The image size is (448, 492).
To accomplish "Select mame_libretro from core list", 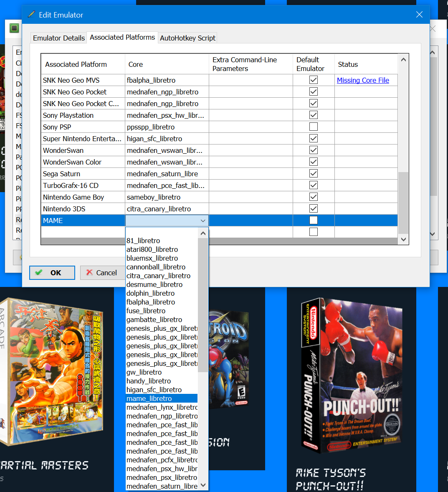I will tap(161, 398).
